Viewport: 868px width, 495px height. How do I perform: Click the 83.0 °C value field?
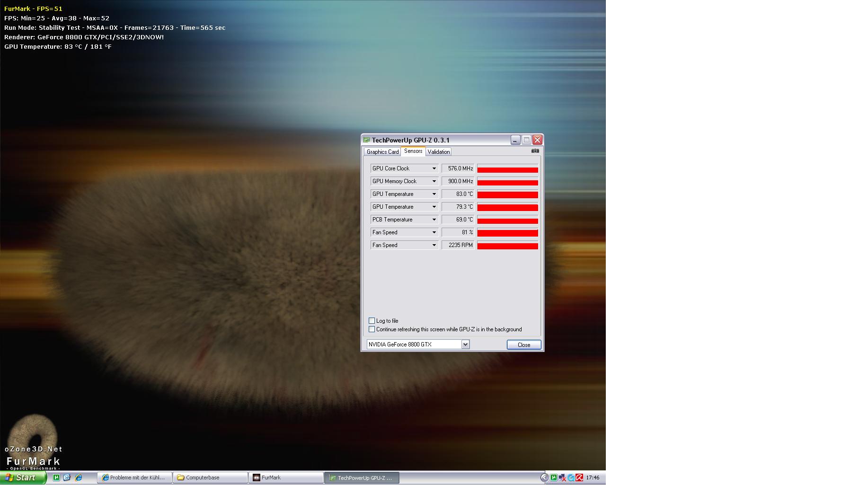point(458,194)
